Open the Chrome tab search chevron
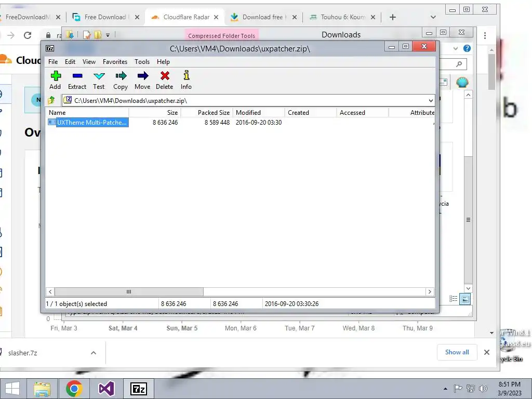This screenshot has width=532, height=399. pos(433,17)
